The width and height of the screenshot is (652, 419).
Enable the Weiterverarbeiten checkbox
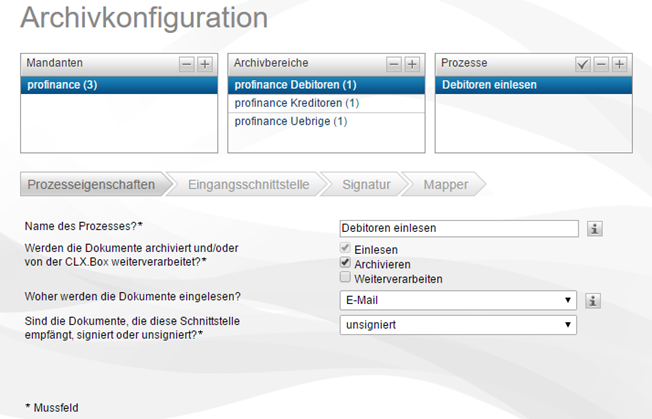point(346,278)
